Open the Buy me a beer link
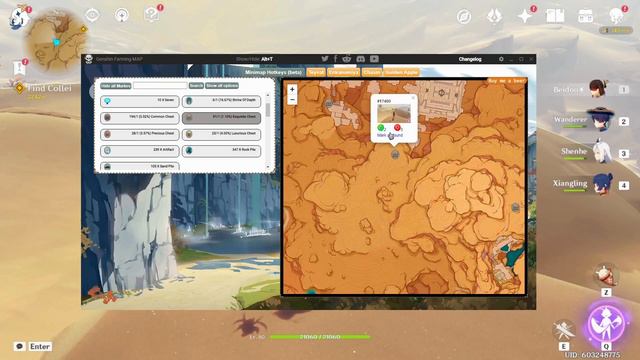 point(507,81)
